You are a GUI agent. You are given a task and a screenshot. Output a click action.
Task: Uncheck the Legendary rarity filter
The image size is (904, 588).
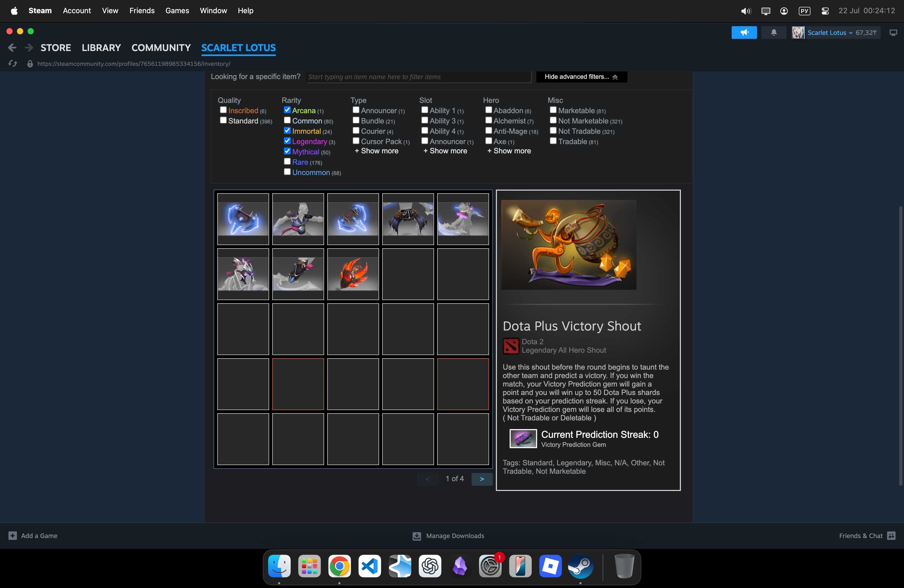click(x=287, y=141)
